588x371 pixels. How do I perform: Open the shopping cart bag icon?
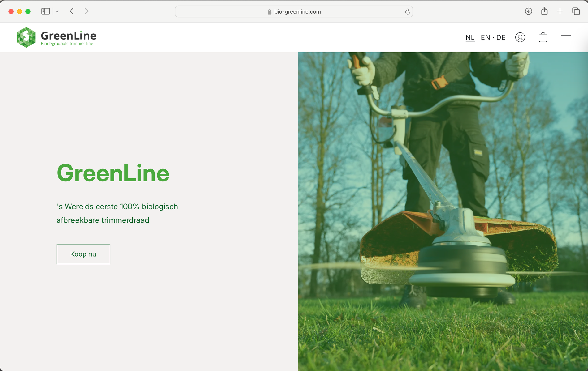tap(543, 37)
